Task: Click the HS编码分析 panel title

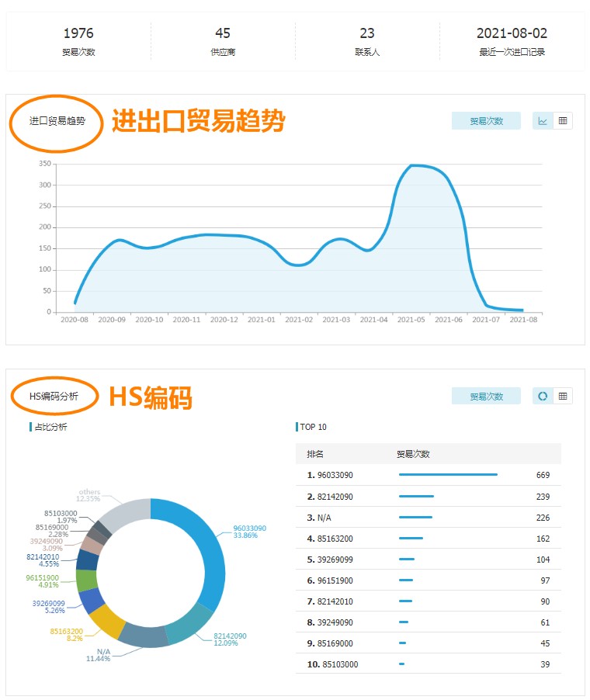Action: click(54, 396)
